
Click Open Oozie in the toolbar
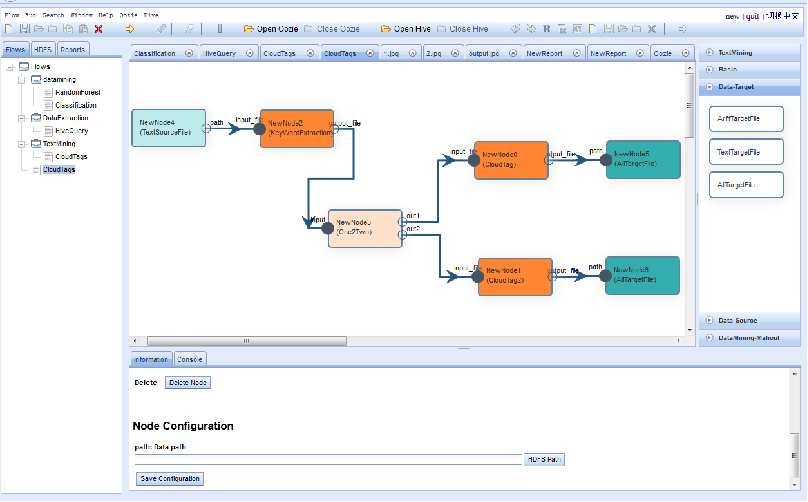(x=271, y=29)
